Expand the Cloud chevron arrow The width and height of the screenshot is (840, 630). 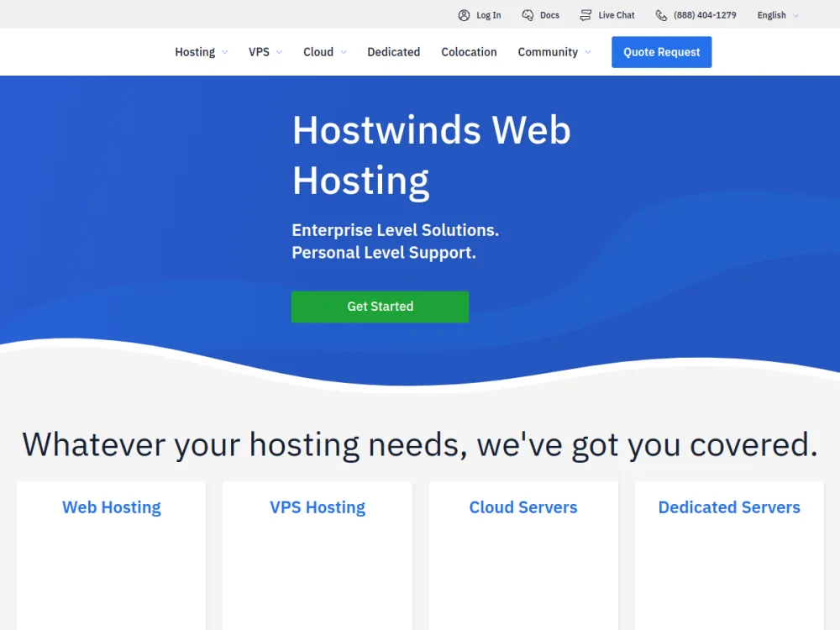(x=344, y=52)
